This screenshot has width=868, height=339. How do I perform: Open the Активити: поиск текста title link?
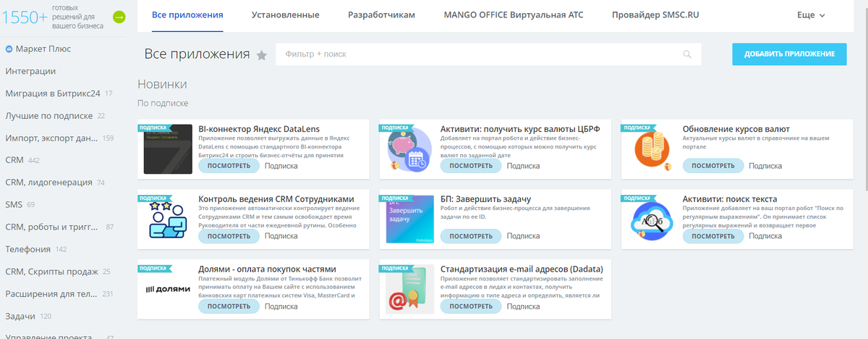click(x=730, y=199)
